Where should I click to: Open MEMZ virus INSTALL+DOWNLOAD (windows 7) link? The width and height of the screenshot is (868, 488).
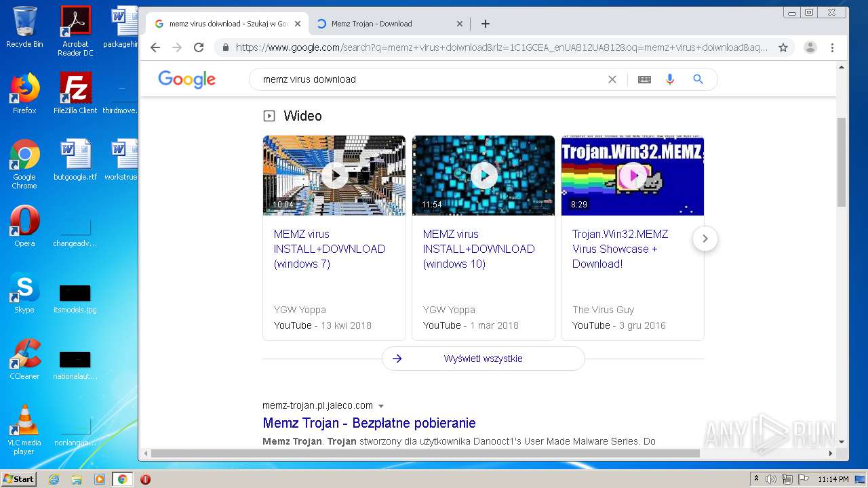click(330, 249)
